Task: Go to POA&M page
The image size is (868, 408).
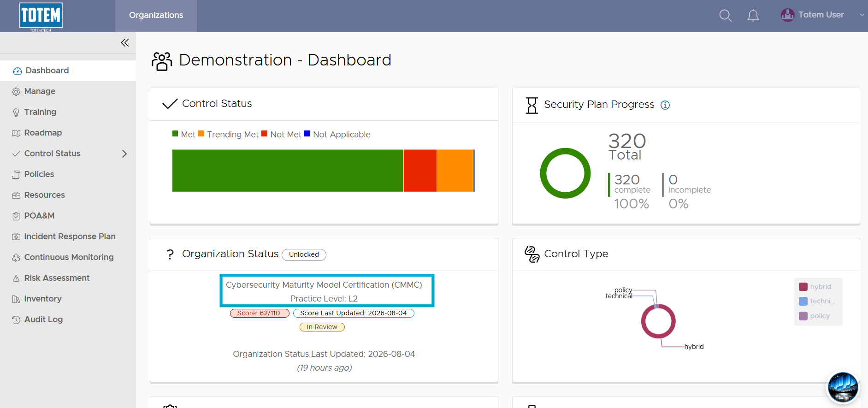Action: coord(68,216)
